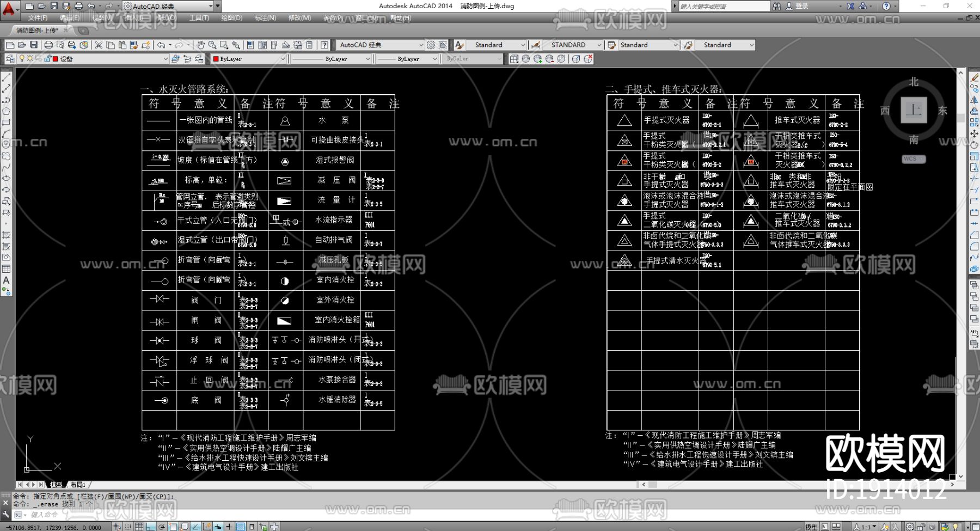Open the Table Style manager icon
Image resolution: width=980 pixels, height=531 pixels.
[x=612, y=45]
